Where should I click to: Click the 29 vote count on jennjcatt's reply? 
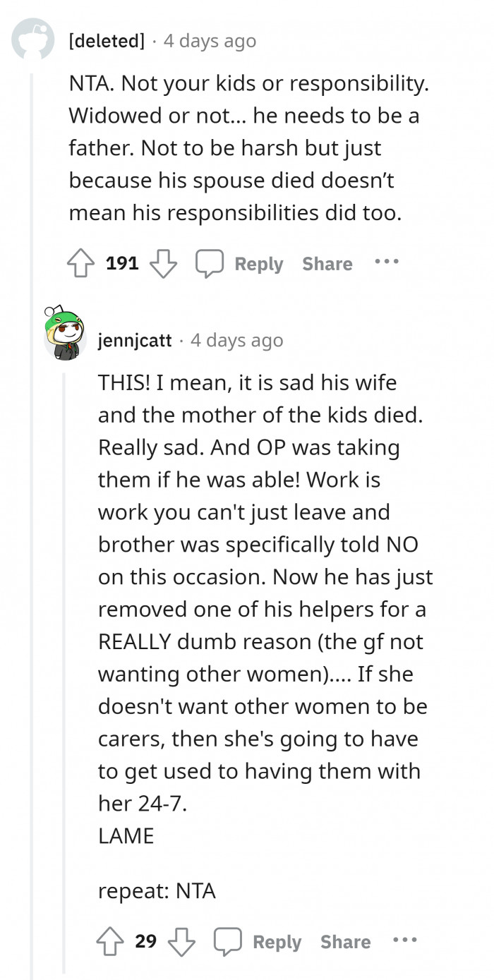pos(145,942)
